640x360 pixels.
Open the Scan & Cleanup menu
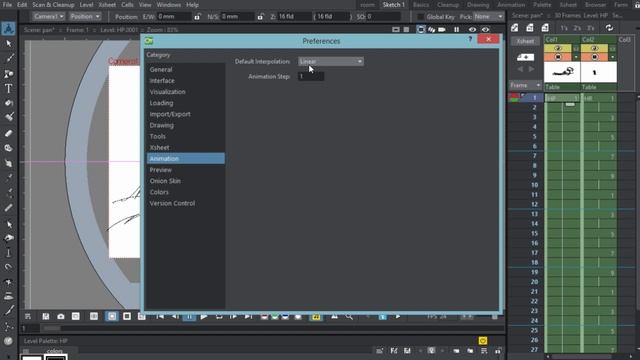[53, 5]
